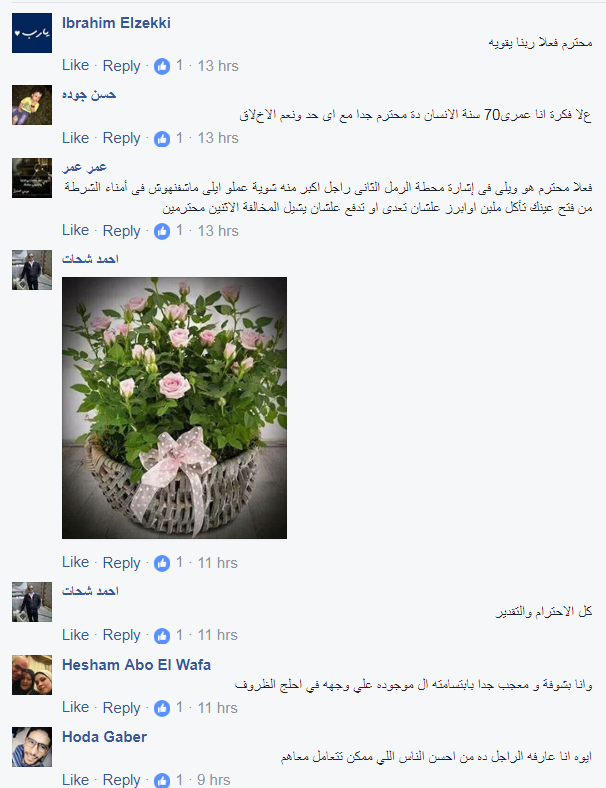
Task: Reply to Hesham Abo El Wafa's comment
Action: (x=121, y=708)
